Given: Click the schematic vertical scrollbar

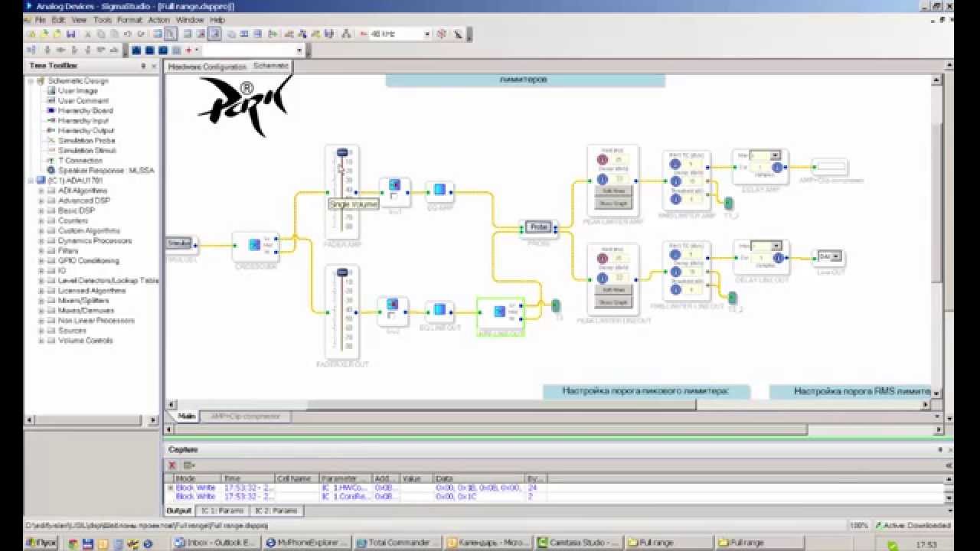Looking at the screenshot, I should tap(937, 204).
